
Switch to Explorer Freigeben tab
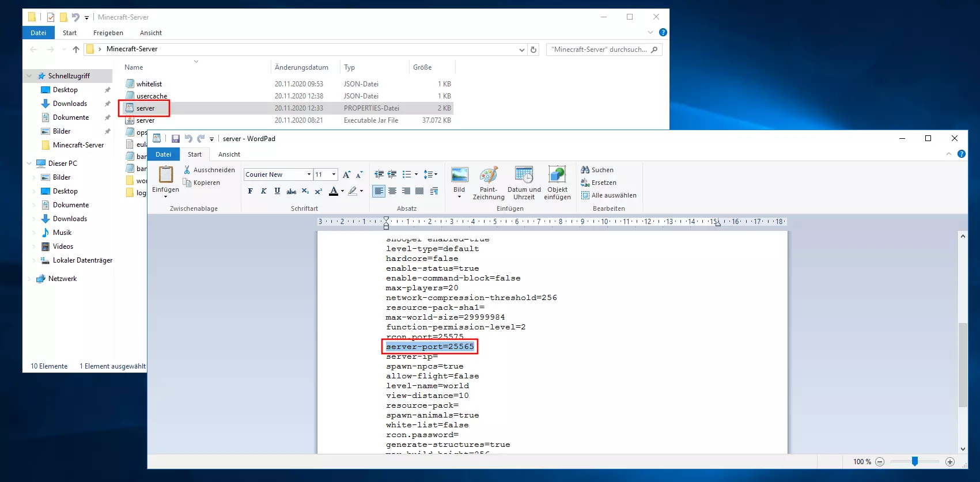click(x=108, y=33)
